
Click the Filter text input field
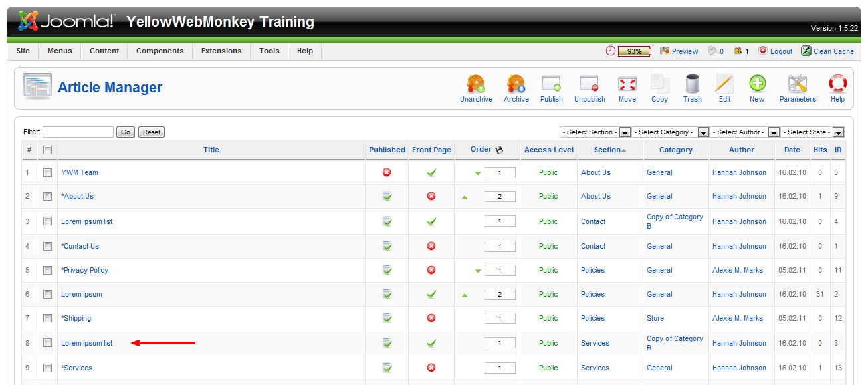click(x=78, y=132)
